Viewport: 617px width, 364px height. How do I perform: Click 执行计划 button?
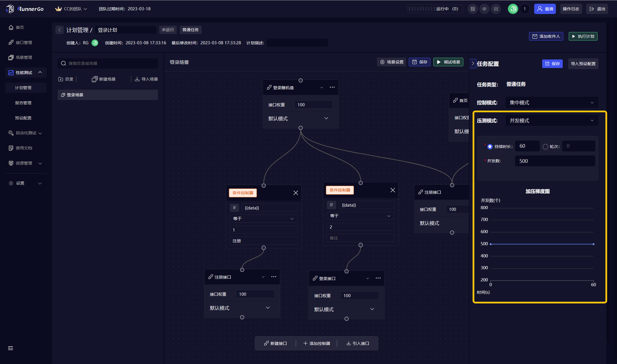pyautogui.click(x=583, y=36)
